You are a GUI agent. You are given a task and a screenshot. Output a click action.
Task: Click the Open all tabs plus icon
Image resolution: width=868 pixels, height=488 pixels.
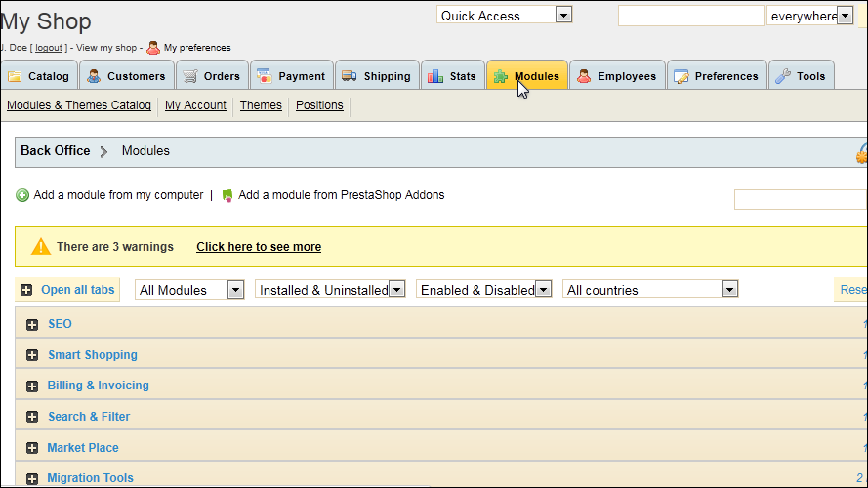click(26, 290)
